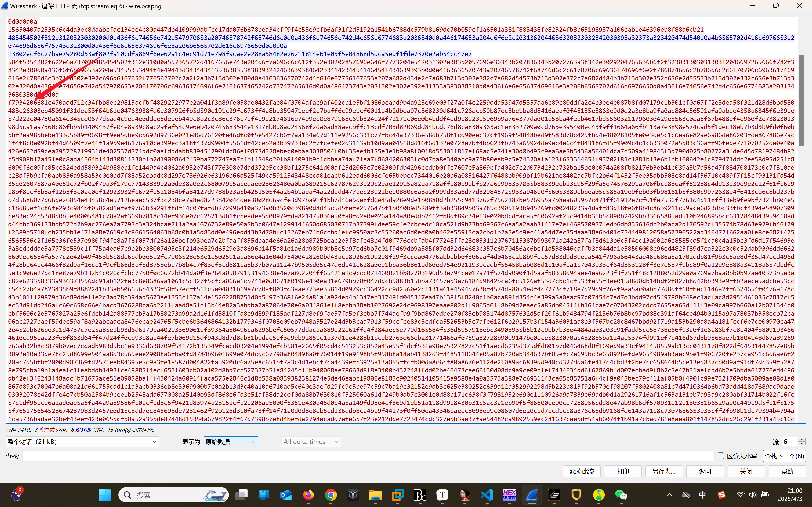The height and width of the screenshot is (507, 812).
Task: Increase the stream number with up arrow
Action: [802, 440]
